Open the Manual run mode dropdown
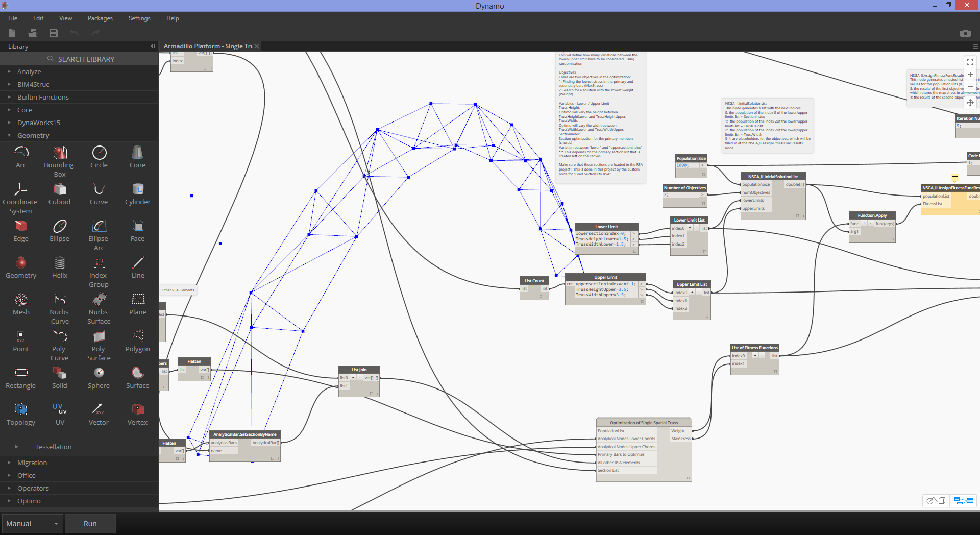This screenshot has height=535, width=980. pyautogui.click(x=32, y=524)
